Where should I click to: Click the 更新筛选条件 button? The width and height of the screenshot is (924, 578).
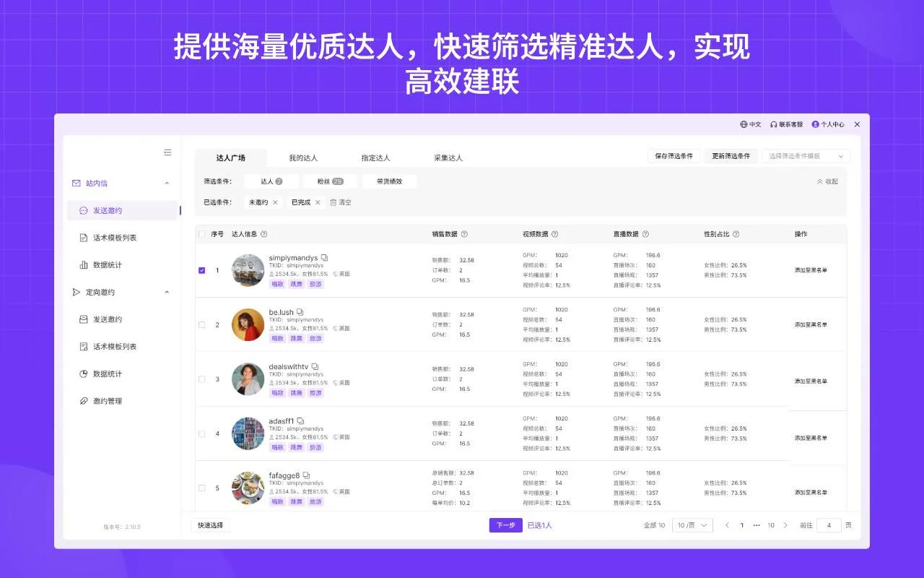point(731,156)
